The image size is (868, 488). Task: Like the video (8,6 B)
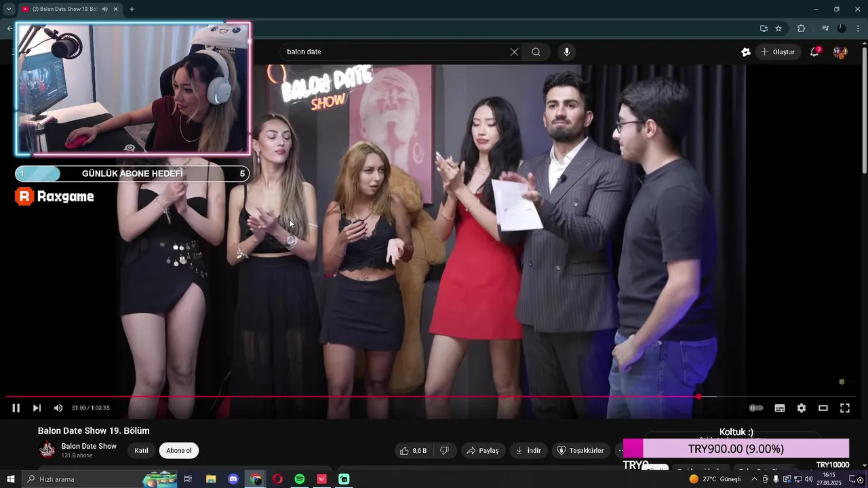click(x=413, y=451)
